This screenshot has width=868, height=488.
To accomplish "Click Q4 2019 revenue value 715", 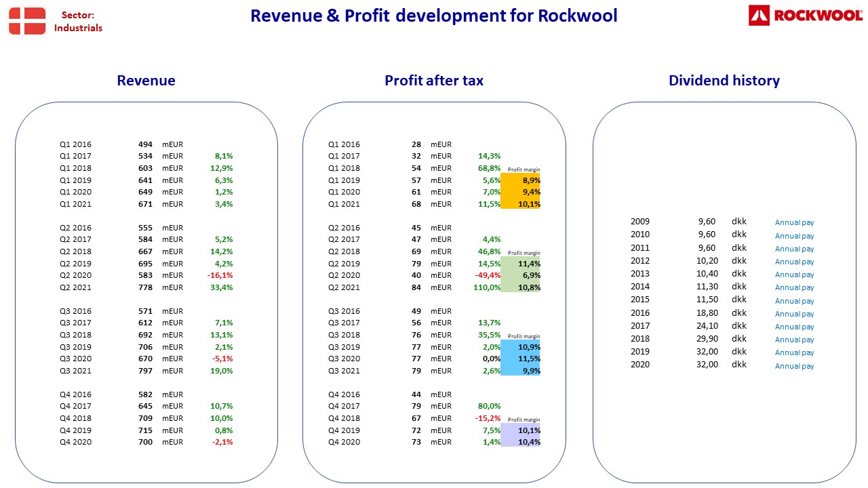I will click(145, 430).
